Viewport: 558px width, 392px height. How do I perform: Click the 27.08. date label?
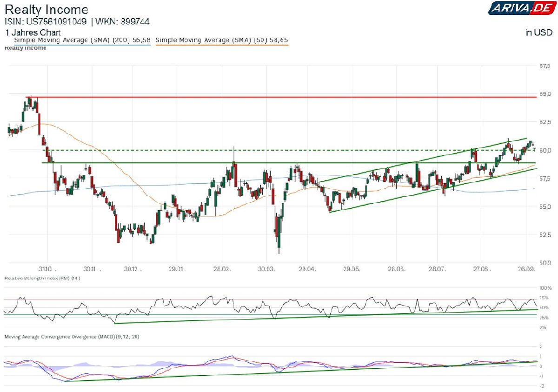[x=482, y=269]
